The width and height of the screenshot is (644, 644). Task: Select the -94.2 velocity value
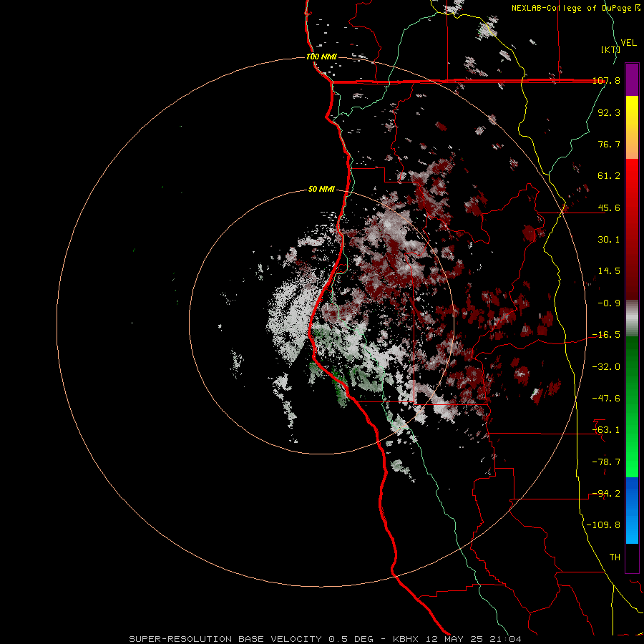point(606,494)
